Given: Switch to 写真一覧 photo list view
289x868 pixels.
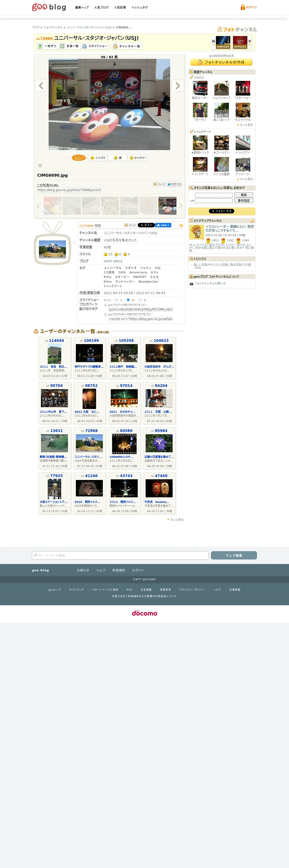Looking at the screenshot, I should click(x=69, y=46).
